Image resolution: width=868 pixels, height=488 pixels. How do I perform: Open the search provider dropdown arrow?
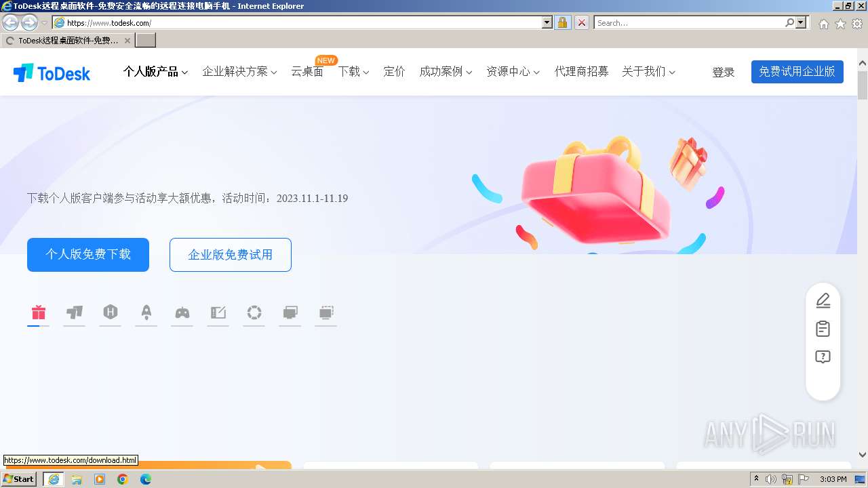[x=802, y=22]
